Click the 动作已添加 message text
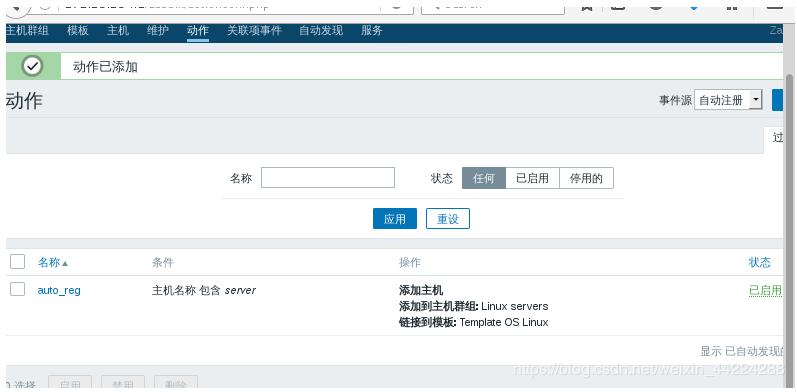797x392 pixels. [x=105, y=67]
